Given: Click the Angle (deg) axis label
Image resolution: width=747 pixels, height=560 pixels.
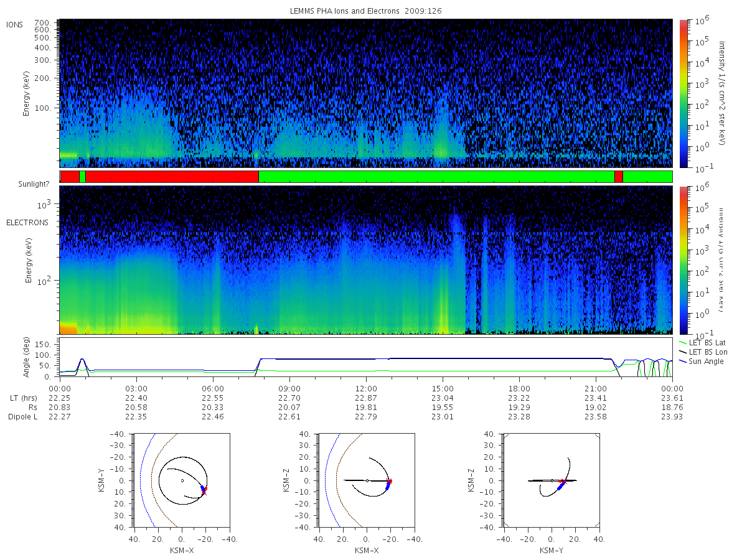Looking at the screenshot, I should coord(29,360).
